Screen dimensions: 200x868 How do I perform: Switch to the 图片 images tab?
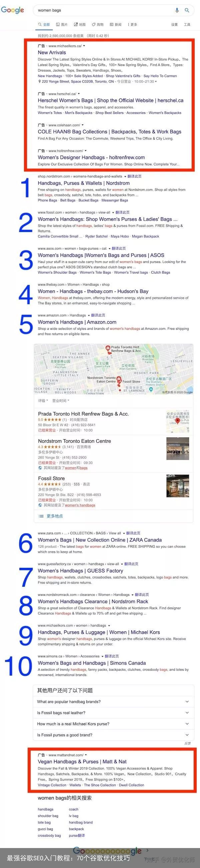[x=62, y=25]
